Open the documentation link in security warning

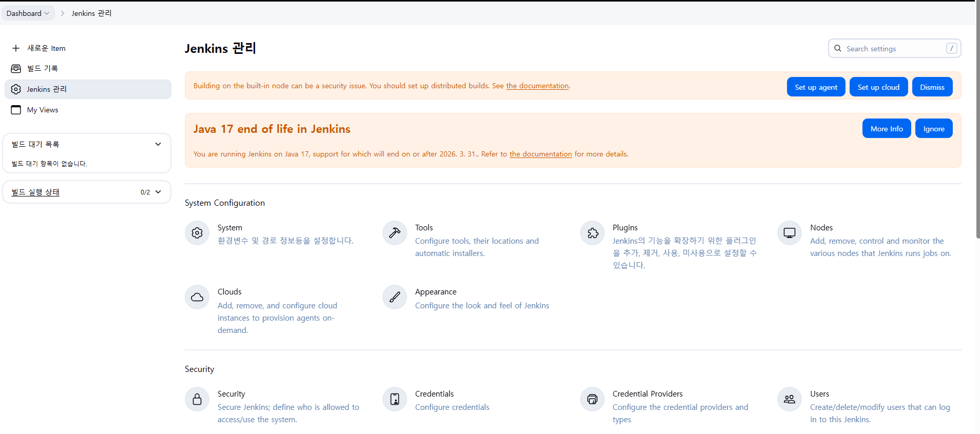click(537, 86)
